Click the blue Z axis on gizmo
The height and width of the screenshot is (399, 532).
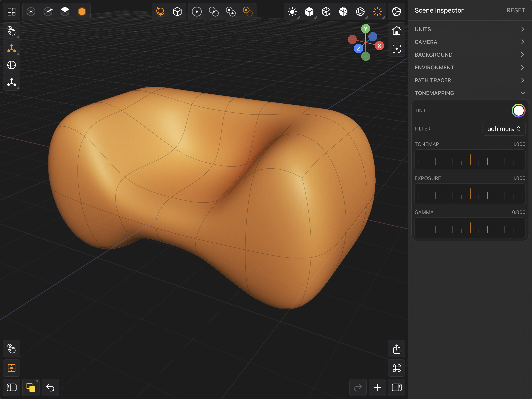click(x=358, y=49)
